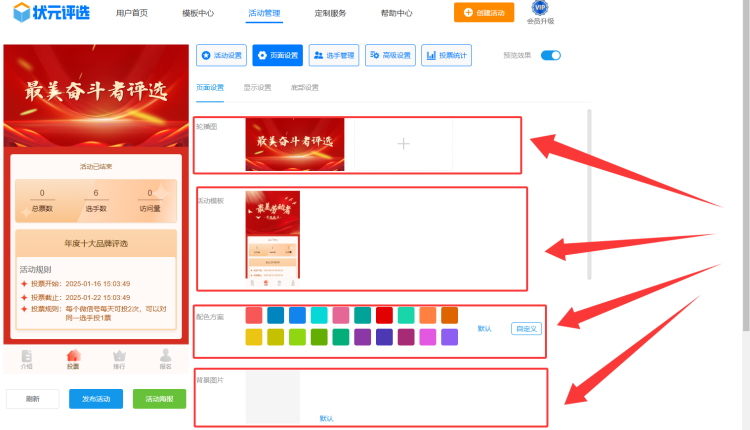The image size is (750, 430).
Task: Open 活动管理 in the top navigation
Action: pos(264,13)
